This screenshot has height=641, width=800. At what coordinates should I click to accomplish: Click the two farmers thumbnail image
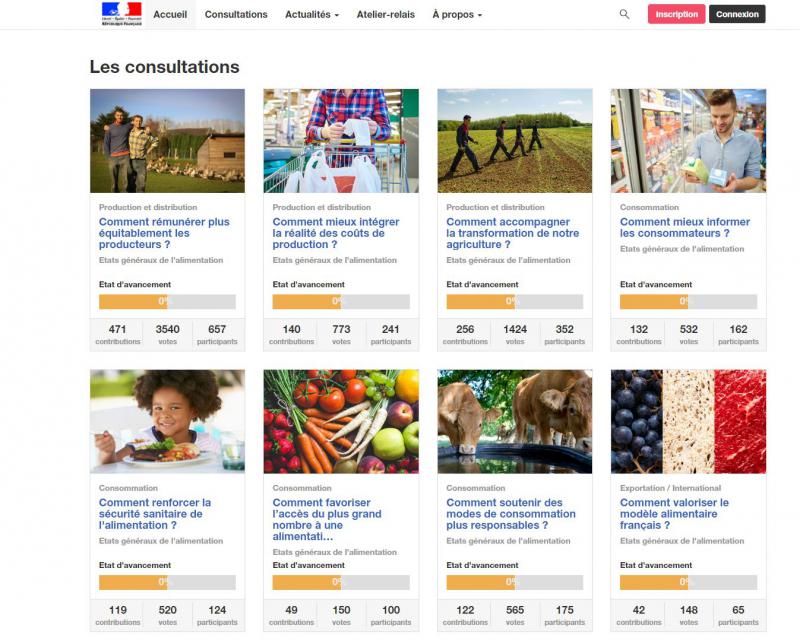coord(167,141)
